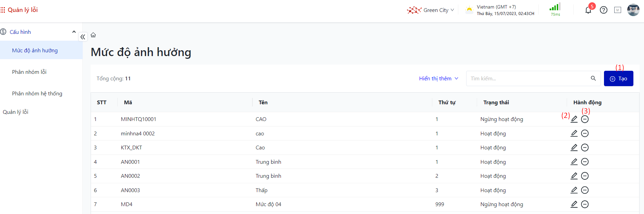Screen dimensions: 644x214
Task: Edit the MINHTQ10001 row with pencil icon
Action: point(574,119)
